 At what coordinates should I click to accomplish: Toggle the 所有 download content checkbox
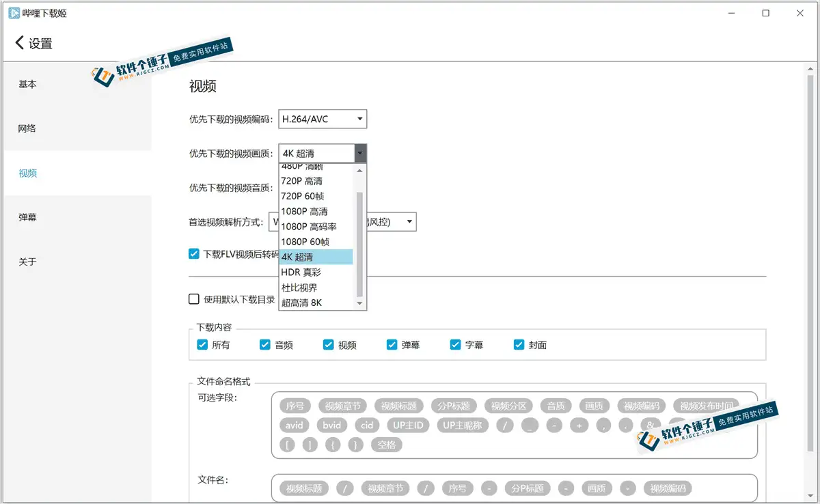pos(202,345)
